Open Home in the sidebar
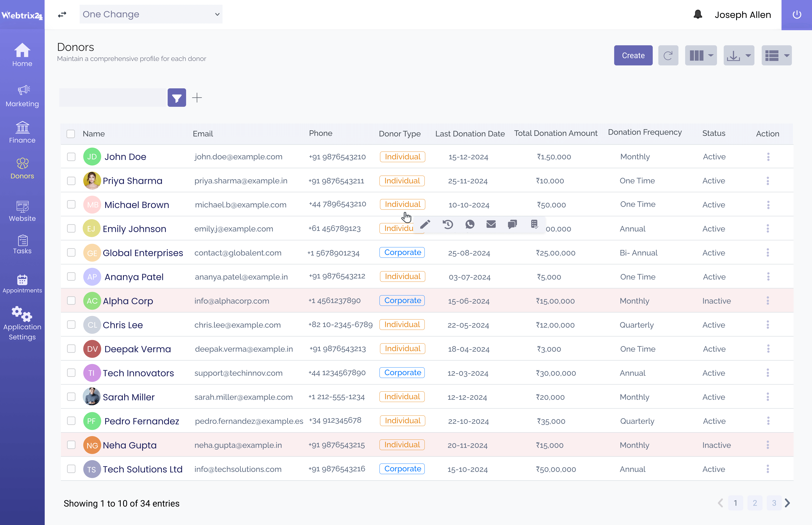Viewport: 812px width, 525px height. tap(22, 55)
